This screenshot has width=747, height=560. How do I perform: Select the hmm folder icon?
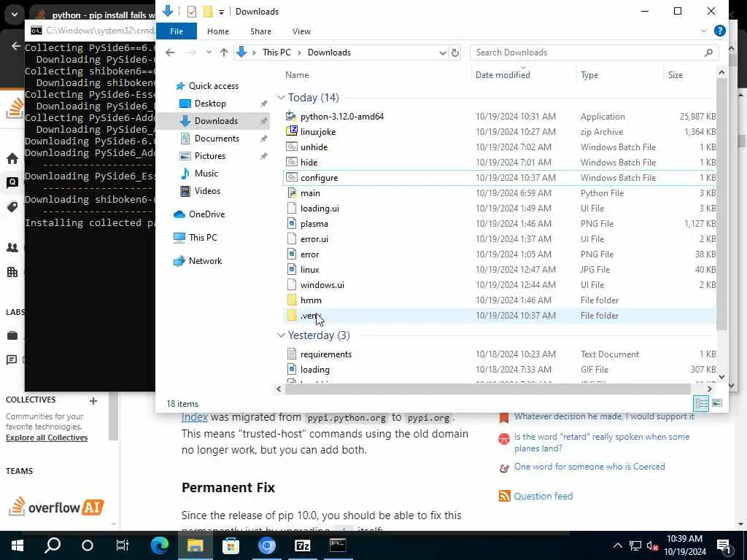coord(291,300)
